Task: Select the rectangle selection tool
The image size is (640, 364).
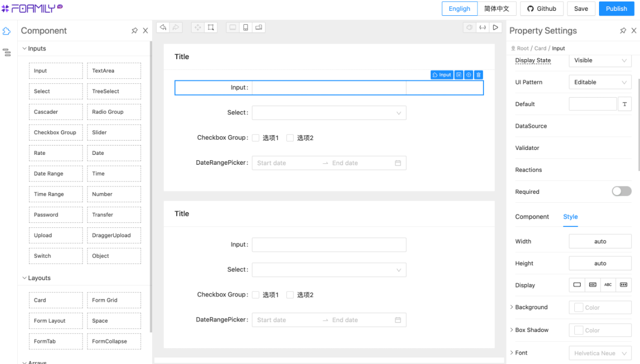Action: pos(210,27)
